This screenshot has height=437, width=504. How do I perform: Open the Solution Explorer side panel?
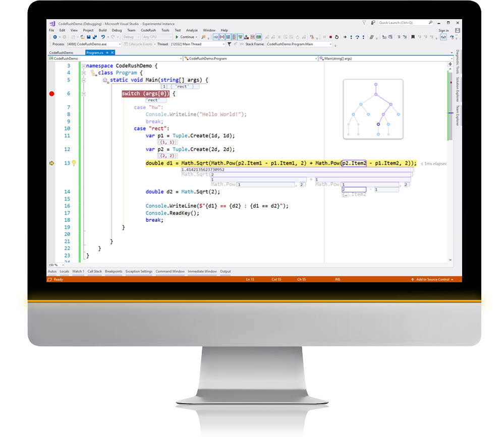coord(458,89)
